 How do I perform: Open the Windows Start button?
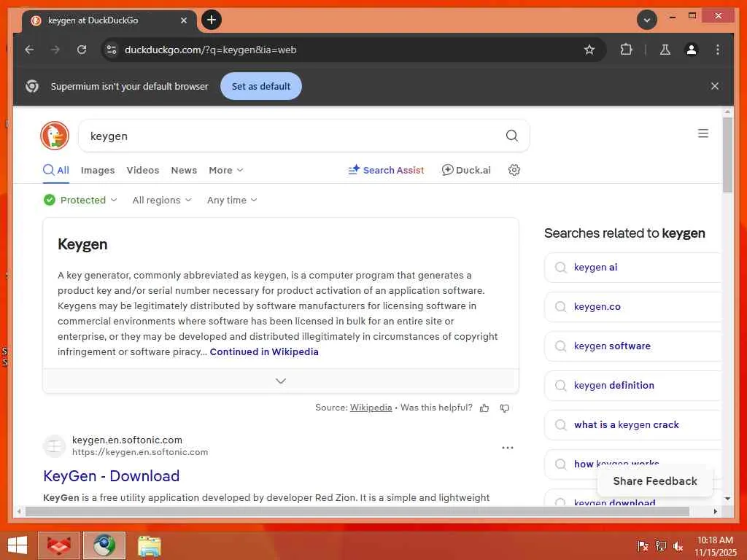18,545
